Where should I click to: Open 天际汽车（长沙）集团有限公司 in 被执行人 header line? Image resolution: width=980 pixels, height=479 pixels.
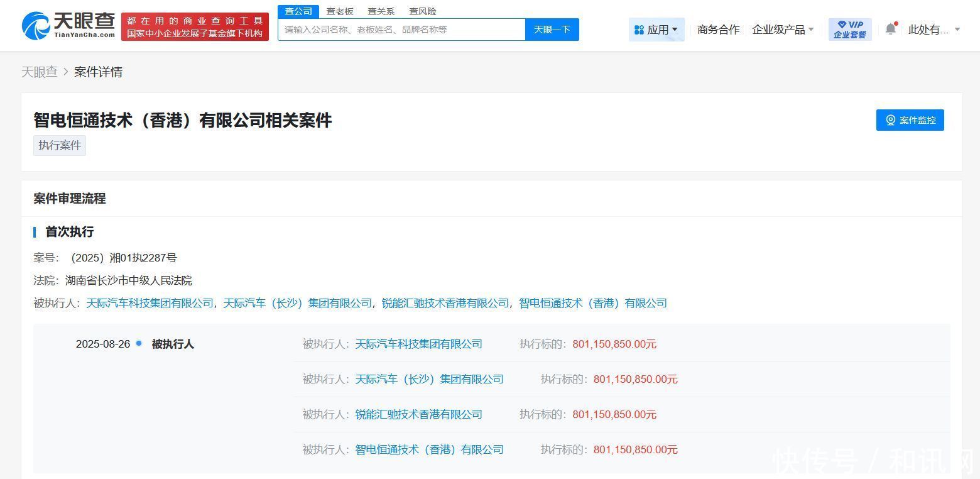(297, 303)
